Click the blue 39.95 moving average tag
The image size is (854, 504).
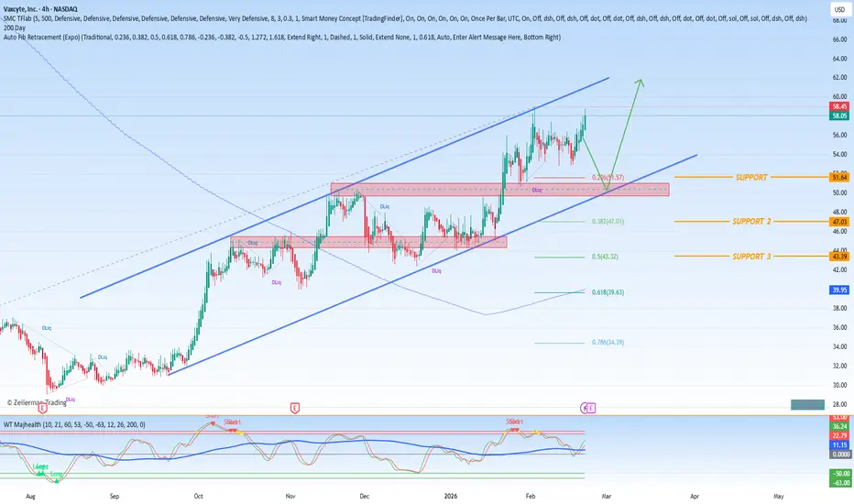tap(839, 290)
